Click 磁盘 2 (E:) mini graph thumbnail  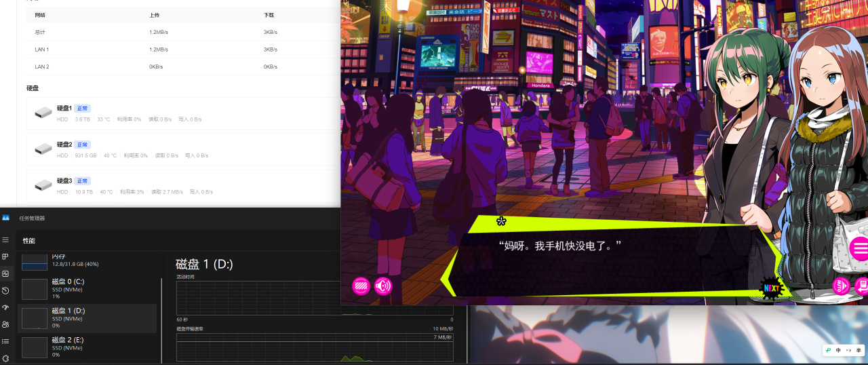[x=35, y=347]
